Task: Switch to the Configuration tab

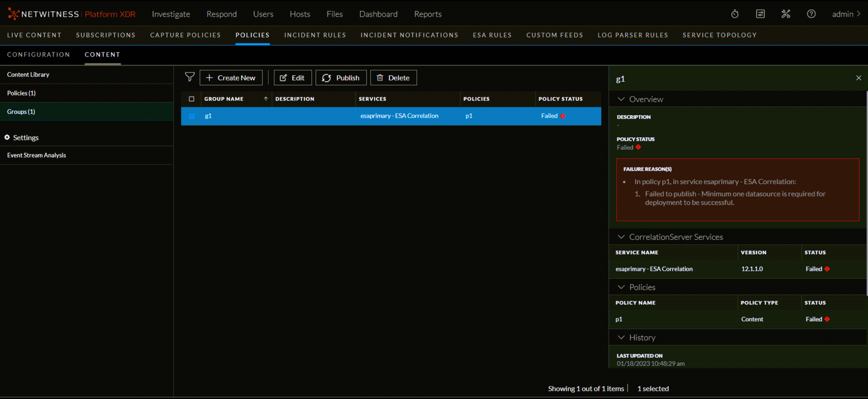Action: coord(38,55)
